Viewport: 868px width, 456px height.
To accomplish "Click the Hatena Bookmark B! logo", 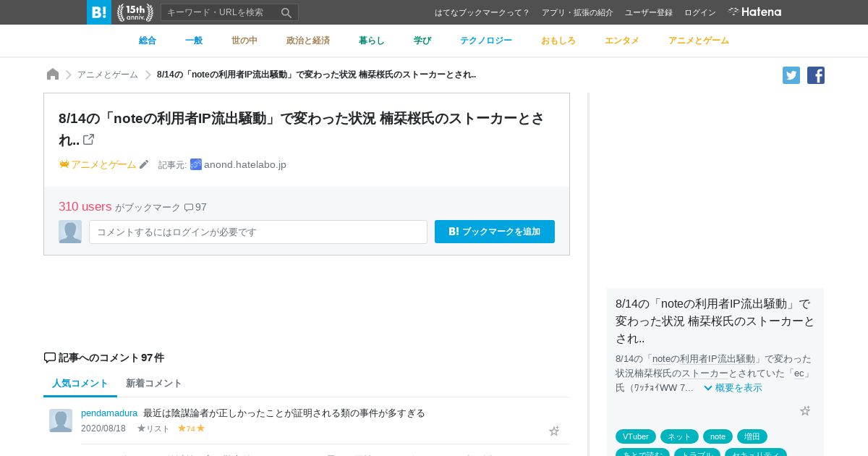I will click(99, 12).
